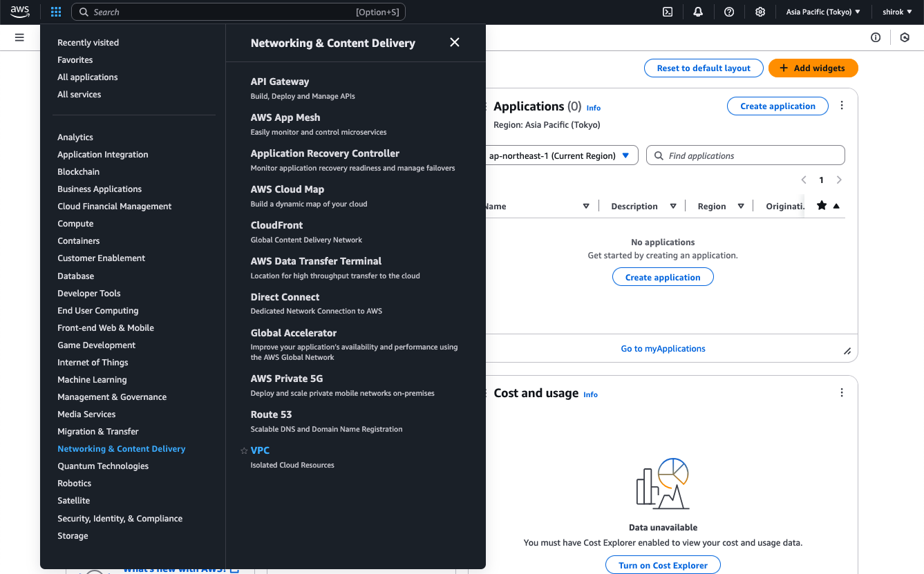Click Turn on Cost Explorer button
The image size is (924, 574).
663,565
